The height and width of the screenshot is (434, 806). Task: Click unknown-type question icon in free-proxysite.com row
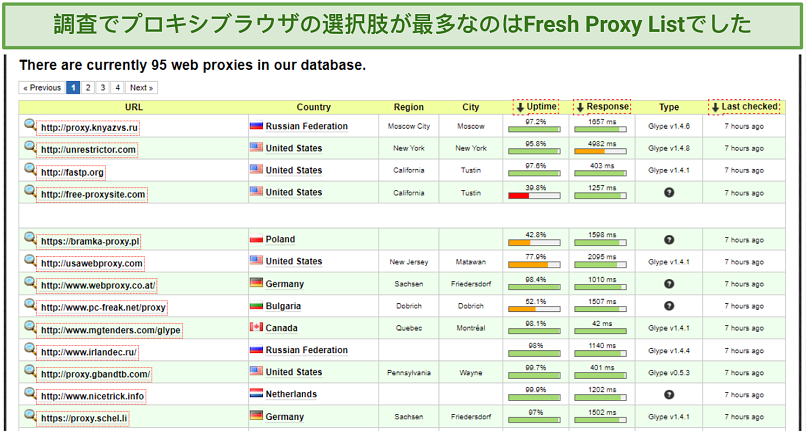[669, 193]
